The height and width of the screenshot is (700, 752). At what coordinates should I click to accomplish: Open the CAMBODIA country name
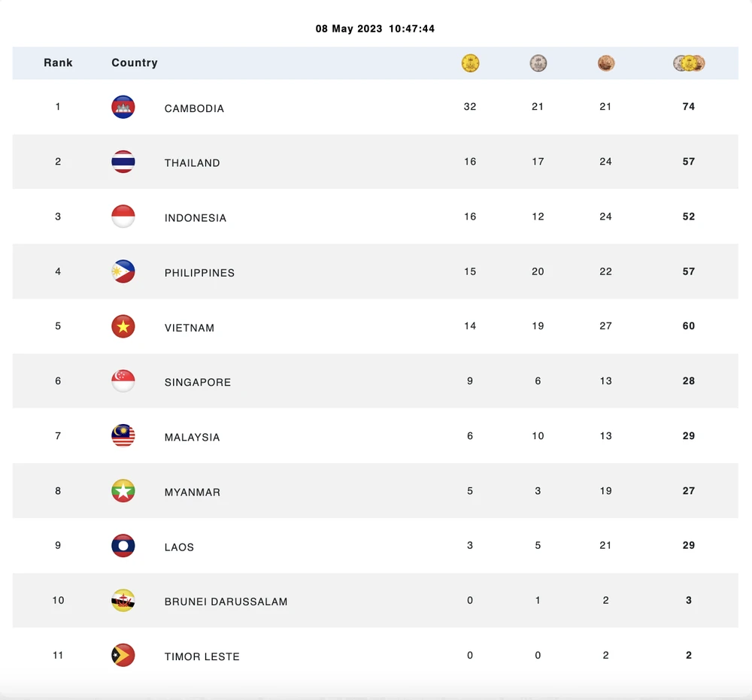click(x=194, y=108)
